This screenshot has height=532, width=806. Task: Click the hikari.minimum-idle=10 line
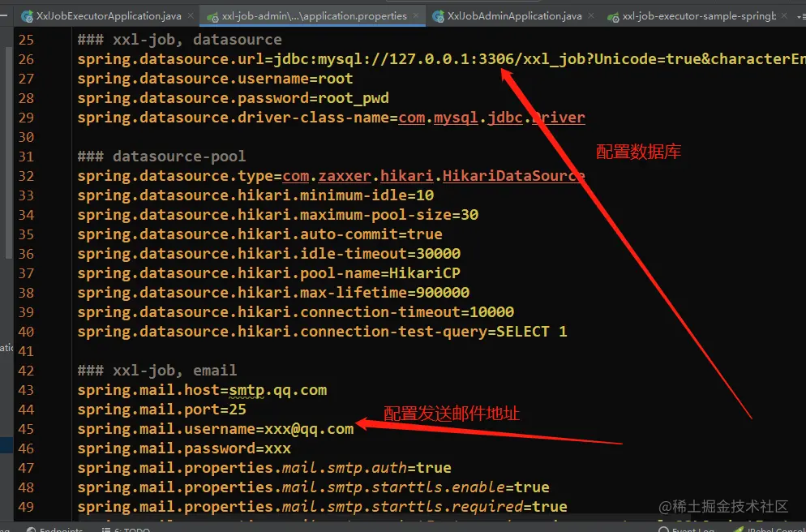click(255, 195)
